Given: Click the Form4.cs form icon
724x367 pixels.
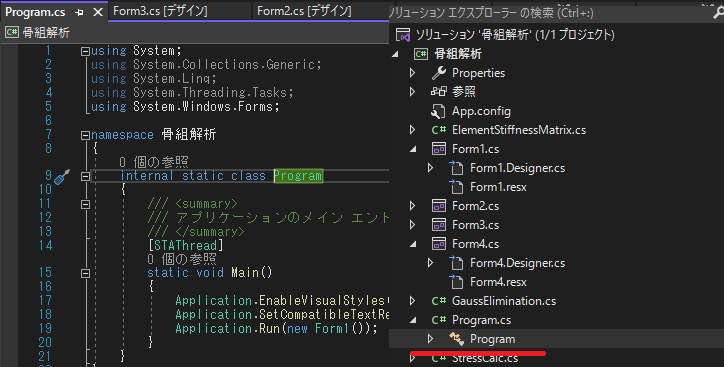Looking at the screenshot, I should 439,243.
